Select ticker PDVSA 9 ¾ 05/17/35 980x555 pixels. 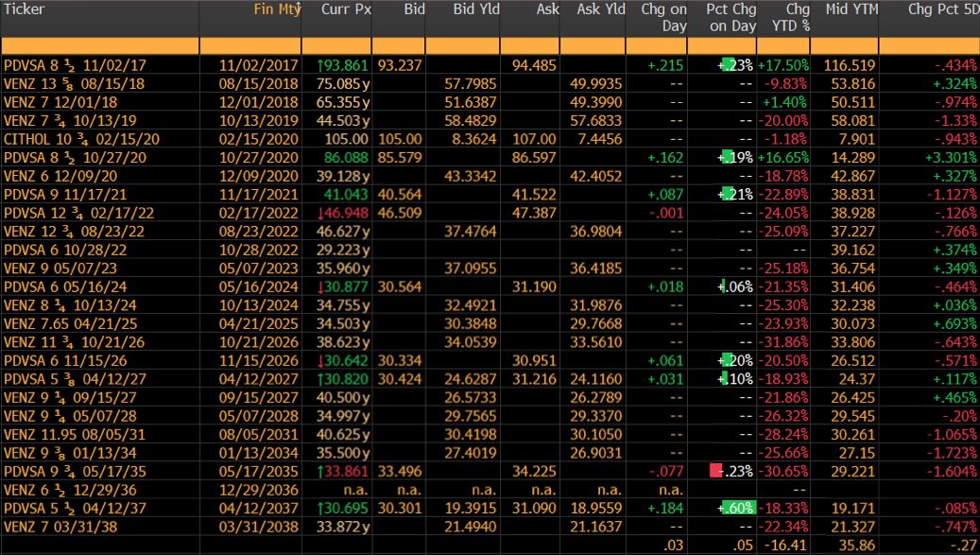pos(75,471)
